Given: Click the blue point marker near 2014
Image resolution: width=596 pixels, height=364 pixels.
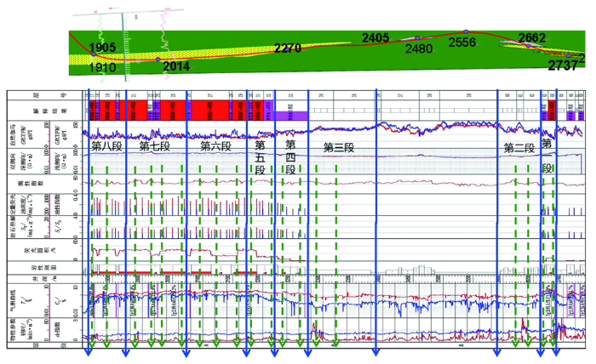Looking at the screenshot, I should tap(158, 60).
